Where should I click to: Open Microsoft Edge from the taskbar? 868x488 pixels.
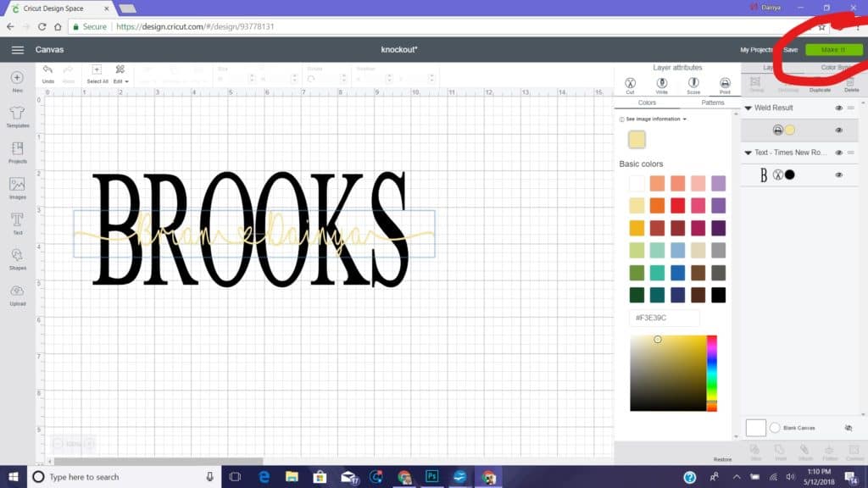click(x=264, y=477)
